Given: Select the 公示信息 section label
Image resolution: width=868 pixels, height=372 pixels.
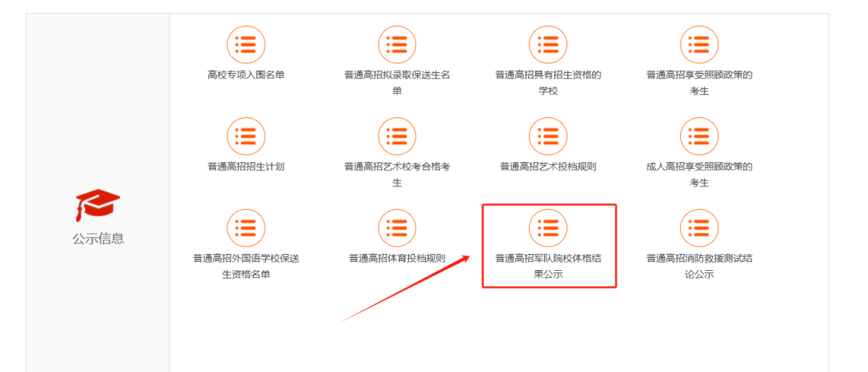Looking at the screenshot, I should pyautogui.click(x=98, y=239).
